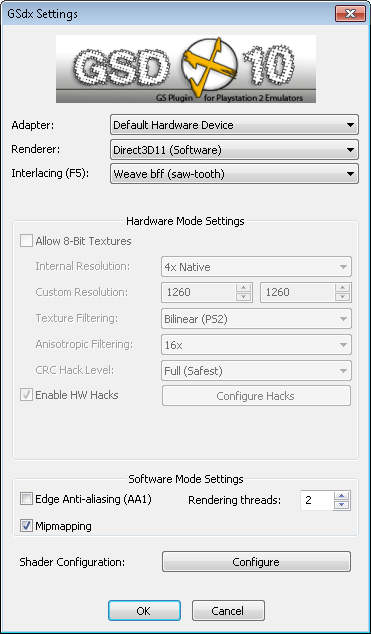Open the Internal Resolution dropdown

(x=256, y=267)
